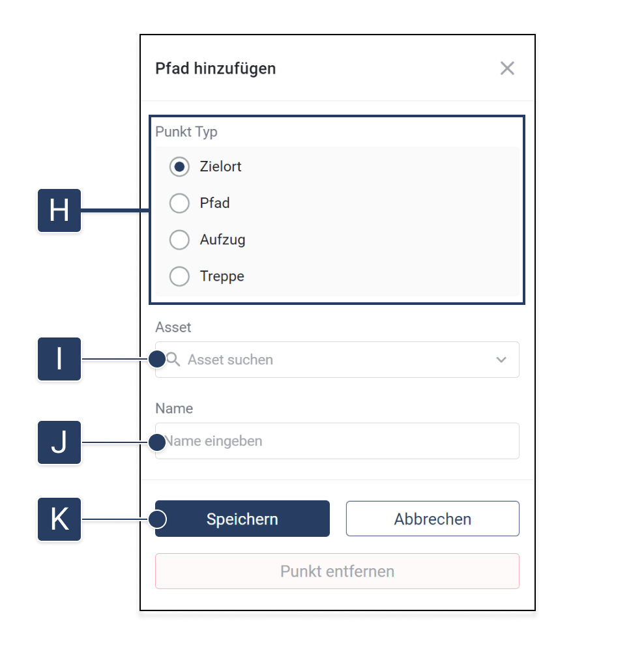The width and height of the screenshot is (644, 645).
Task: Click the Asset suchen search field
Action: (326, 360)
